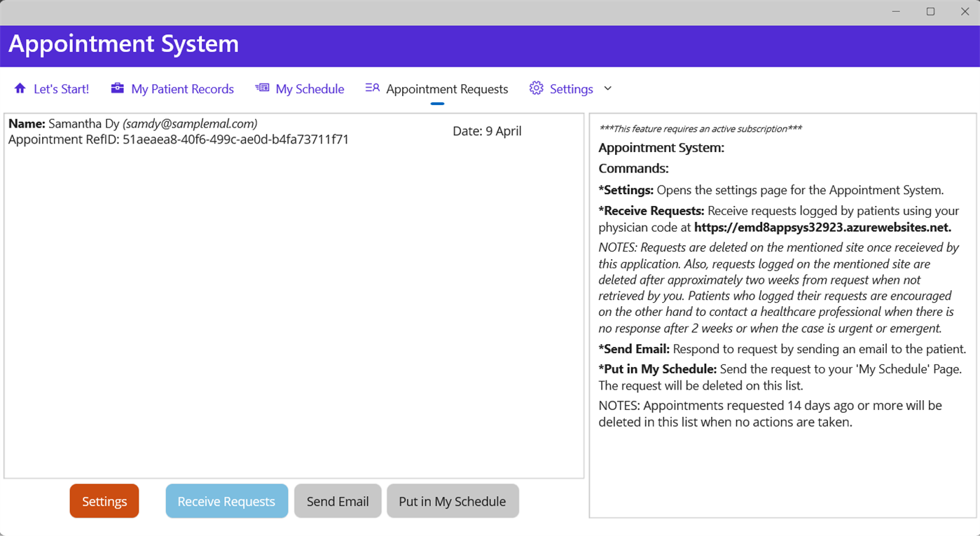Viewport: 980px width, 536px height.
Task: Click the My Schedule card icon
Action: coord(262,88)
